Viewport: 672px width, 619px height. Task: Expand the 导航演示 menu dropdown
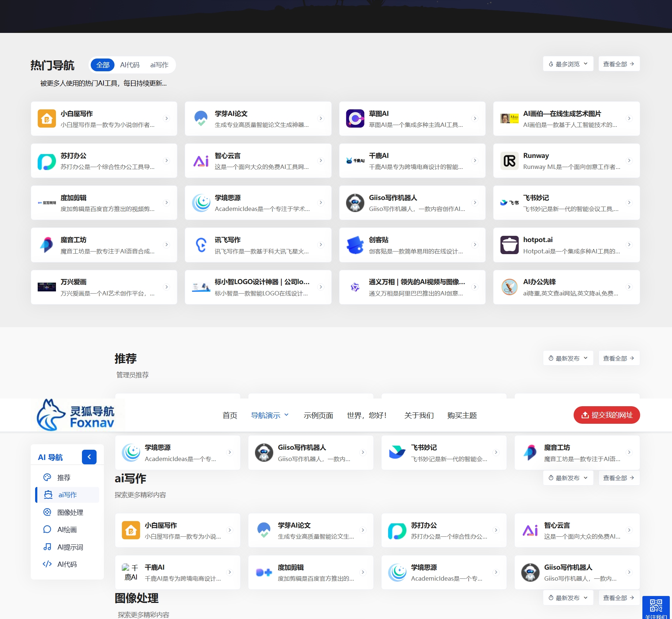click(270, 415)
